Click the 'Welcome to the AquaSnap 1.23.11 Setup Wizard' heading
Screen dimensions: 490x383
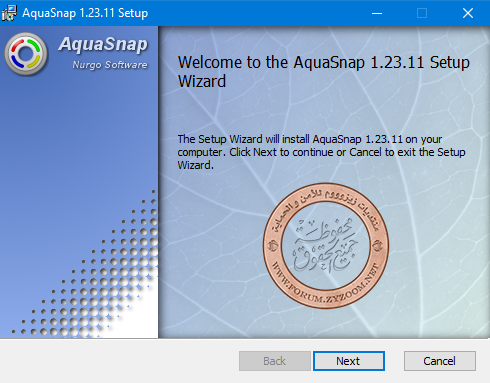[323, 72]
